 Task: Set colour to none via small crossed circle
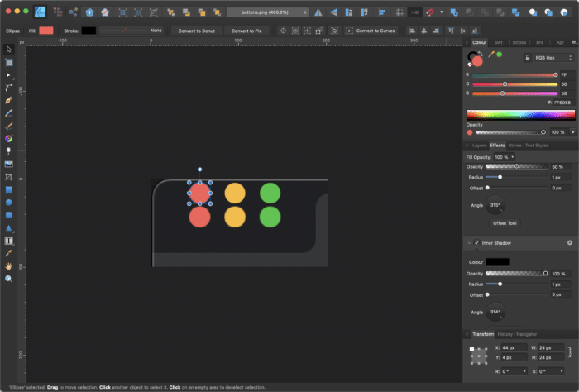[x=470, y=65]
